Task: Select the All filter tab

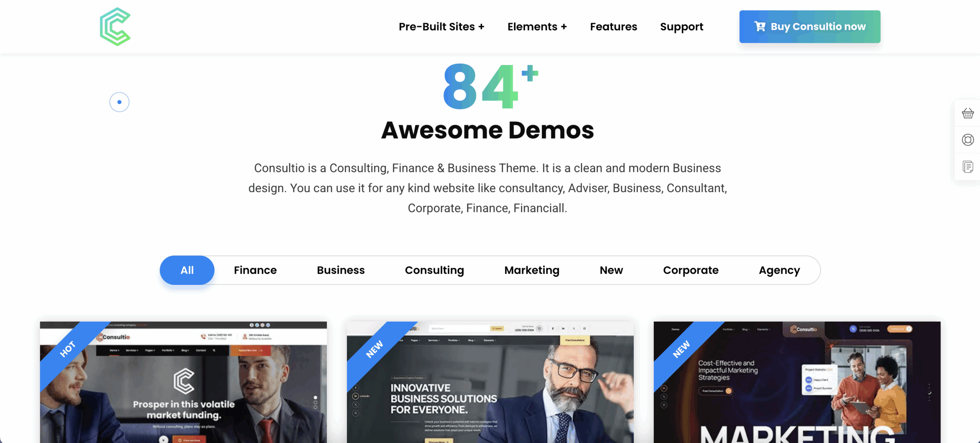Action: [187, 270]
